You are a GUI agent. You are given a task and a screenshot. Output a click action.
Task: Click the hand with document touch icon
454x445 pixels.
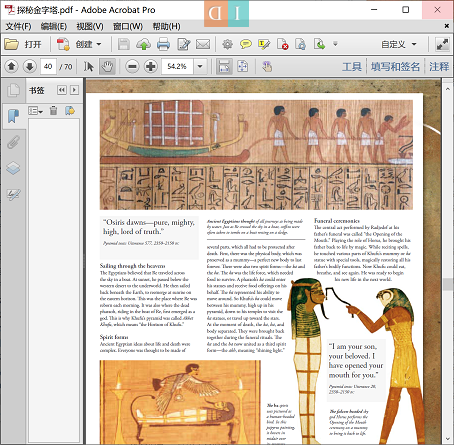pos(267,67)
